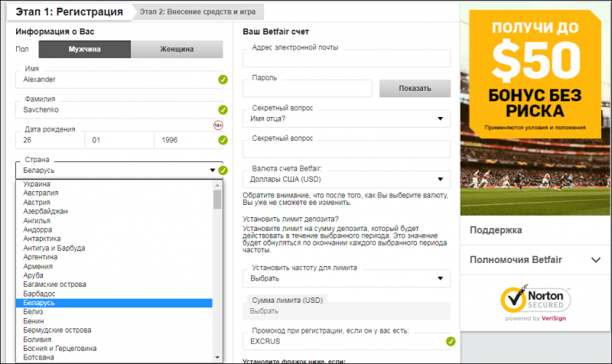Open the Секретный вопрос dropdown Имя отца?
The width and height of the screenshot is (612, 364).
[347, 119]
